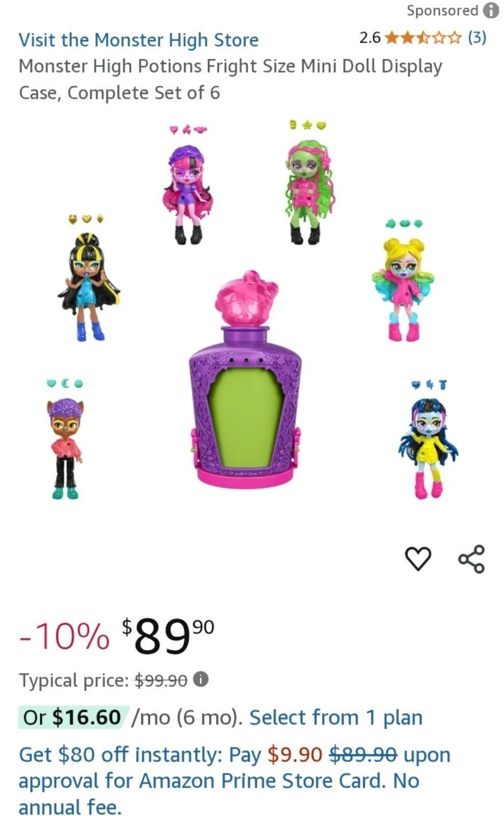Open the review count (3)

pos(477,37)
